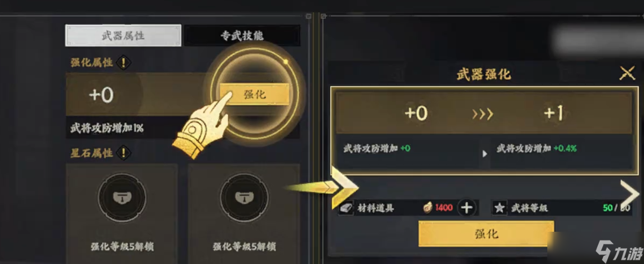Tap the right locked star stone slot icon
Screen dimensions: 644x264
pyautogui.click(x=244, y=197)
